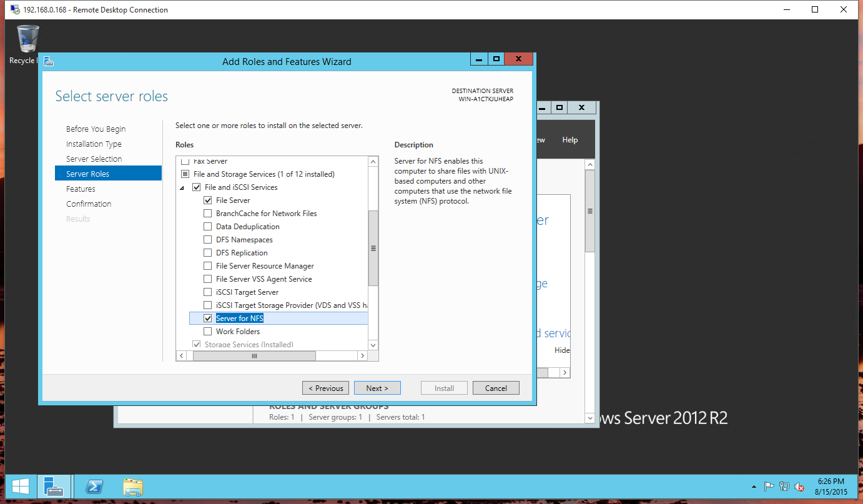Launch Windows PowerShell from the taskbar
863x504 pixels.
94,487
